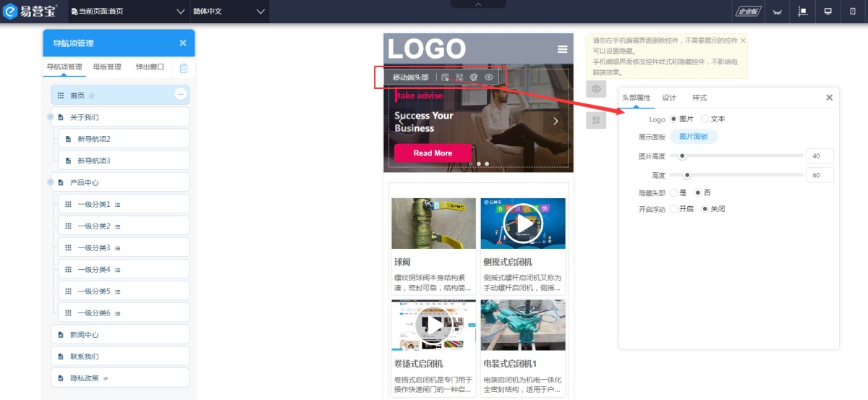
Task: Click the eye icon in 移动端头部 toolbar
Action: click(489, 77)
